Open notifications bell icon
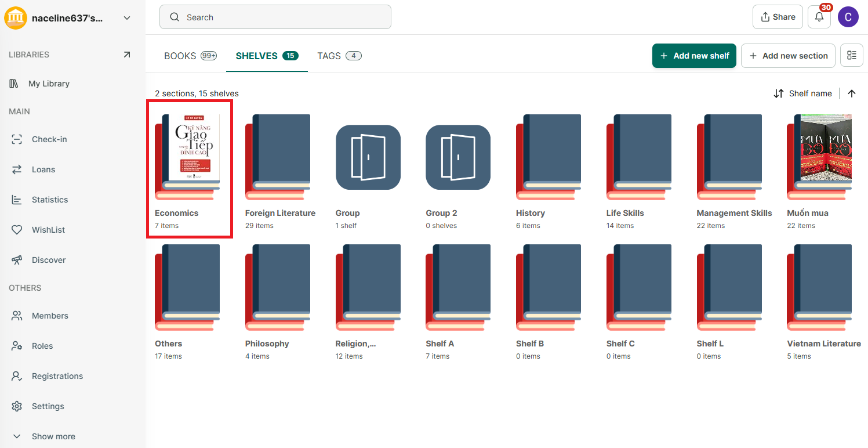The height and width of the screenshot is (448, 868). tap(819, 17)
